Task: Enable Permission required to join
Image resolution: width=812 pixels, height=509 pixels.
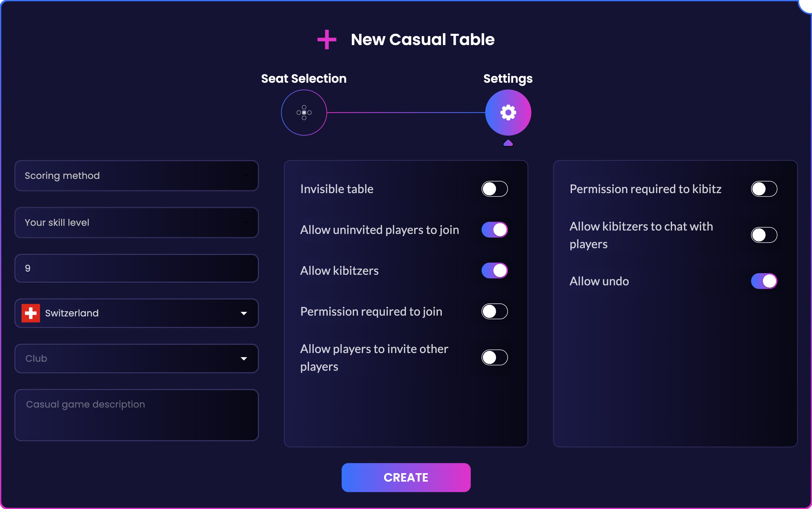Action: pos(494,311)
